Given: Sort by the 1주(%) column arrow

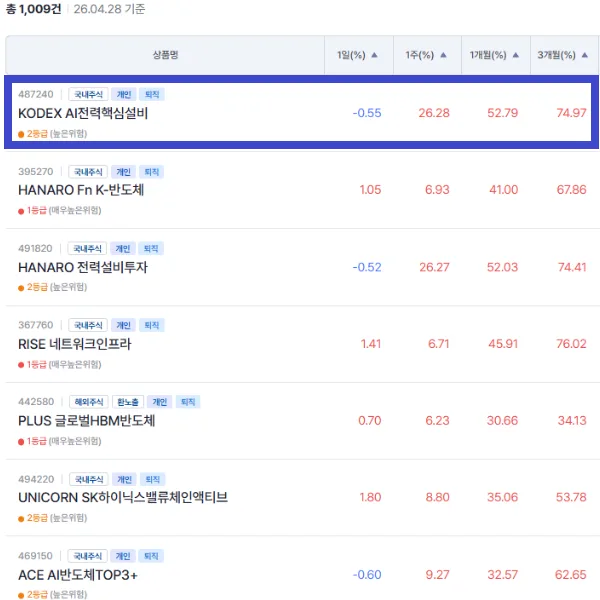Looking at the screenshot, I should point(443,55).
